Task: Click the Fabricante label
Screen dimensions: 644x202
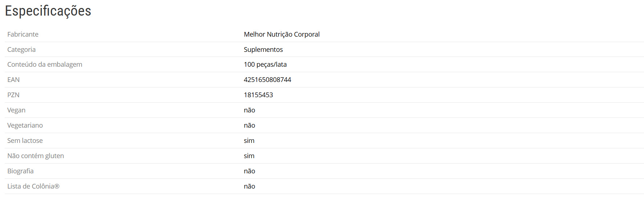Action: [x=23, y=34]
